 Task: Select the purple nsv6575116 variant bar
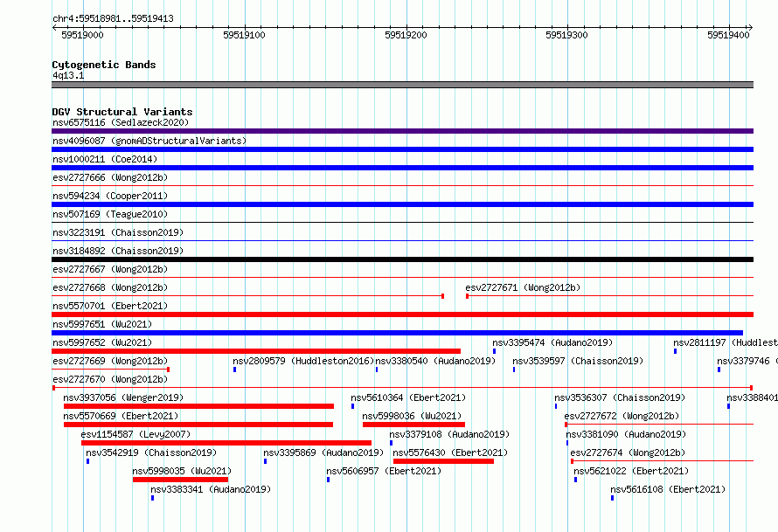pyautogui.click(x=402, y=131)
